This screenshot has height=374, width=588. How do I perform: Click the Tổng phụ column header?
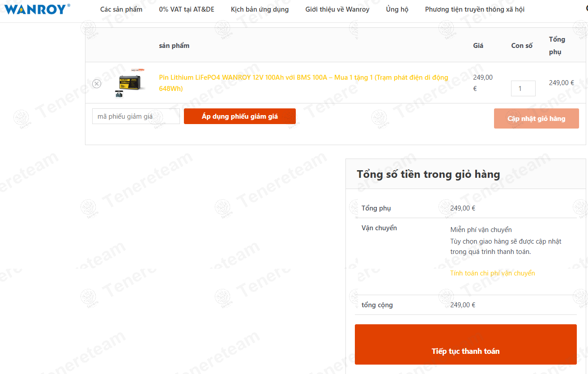[x=557, y=46]
